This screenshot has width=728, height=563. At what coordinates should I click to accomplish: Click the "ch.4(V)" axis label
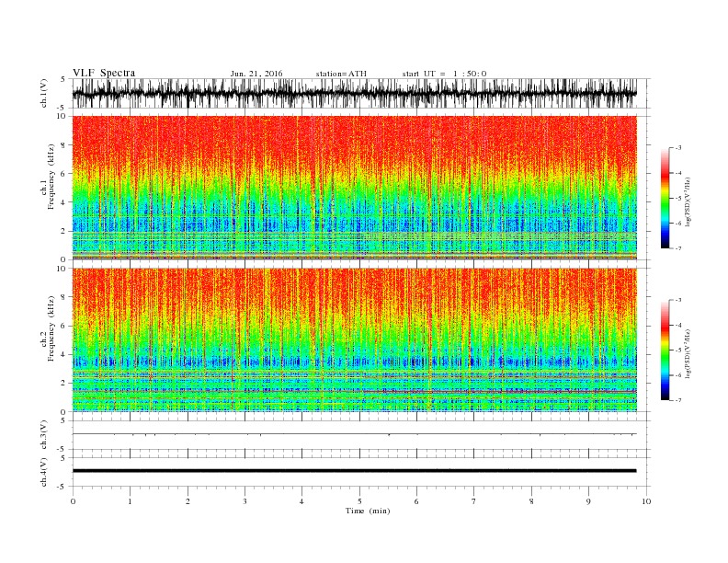tap(44, 472)
